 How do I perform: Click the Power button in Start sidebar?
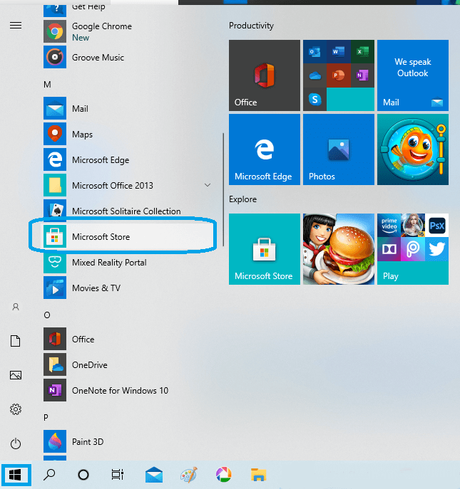coord(16,444)
